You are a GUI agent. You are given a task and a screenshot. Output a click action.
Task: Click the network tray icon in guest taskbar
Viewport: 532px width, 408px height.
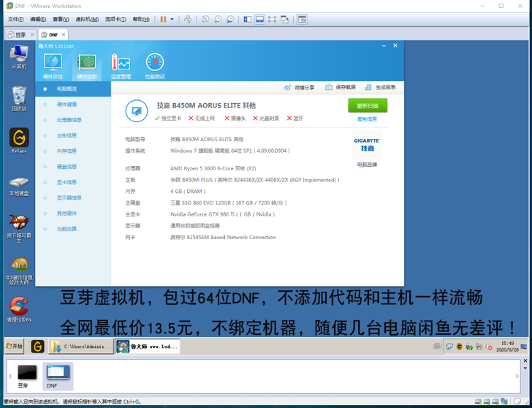click(x=479, y=347)
